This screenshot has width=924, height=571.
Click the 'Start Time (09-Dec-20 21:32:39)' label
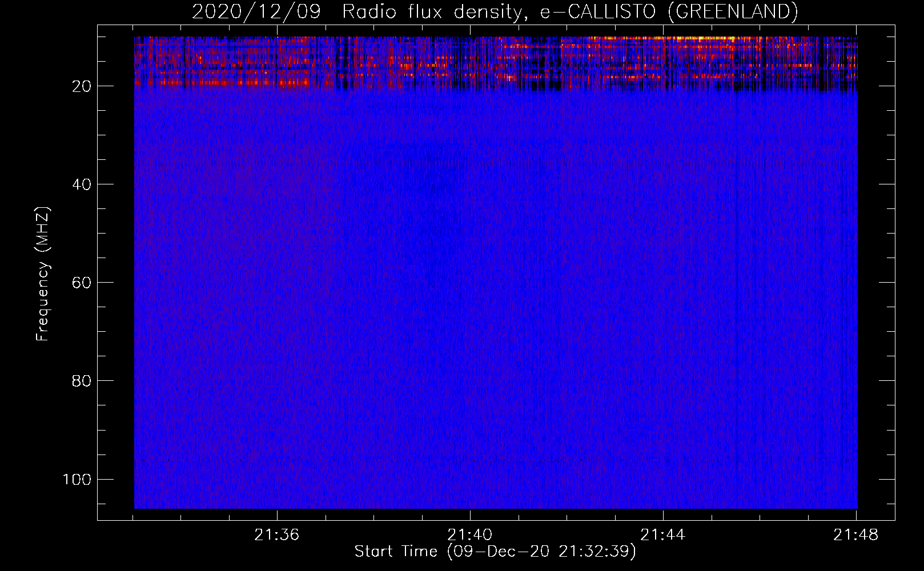[495, 552]
